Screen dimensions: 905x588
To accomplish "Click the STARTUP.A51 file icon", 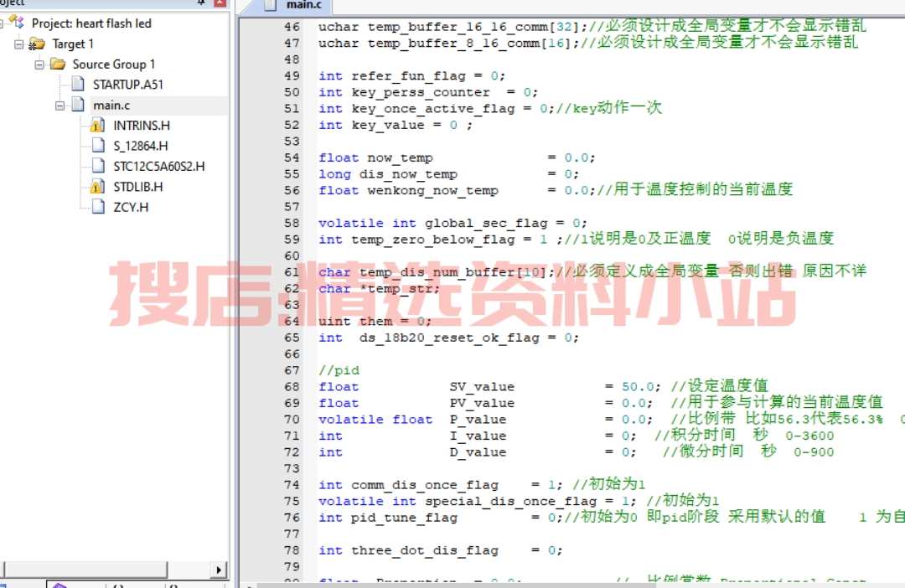I will 78,85.
